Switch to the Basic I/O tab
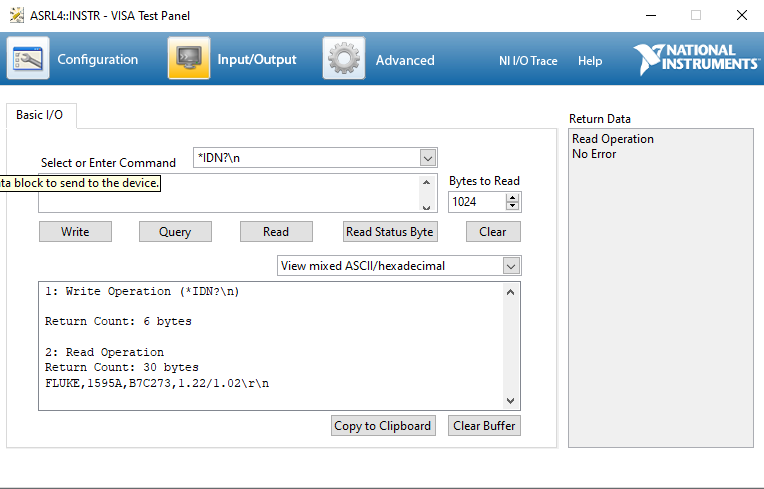764x489 pixels. pos(41,115)
